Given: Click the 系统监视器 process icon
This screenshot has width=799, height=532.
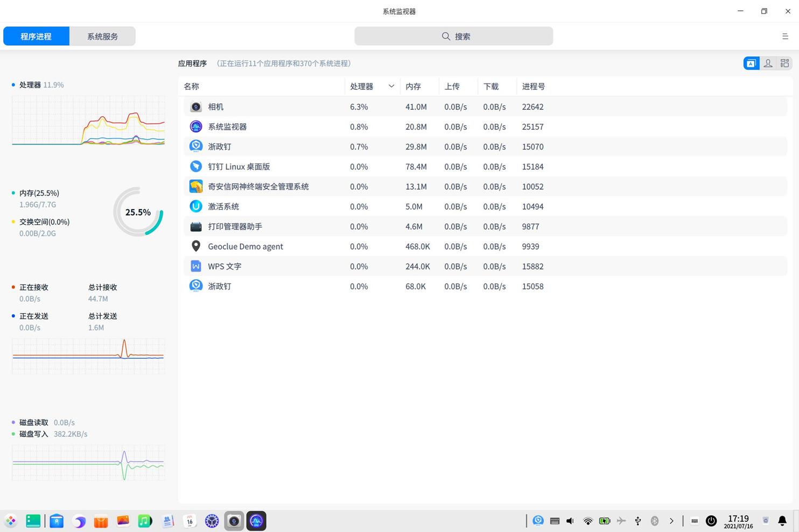Looking at the screenshot, I should 196,126.
